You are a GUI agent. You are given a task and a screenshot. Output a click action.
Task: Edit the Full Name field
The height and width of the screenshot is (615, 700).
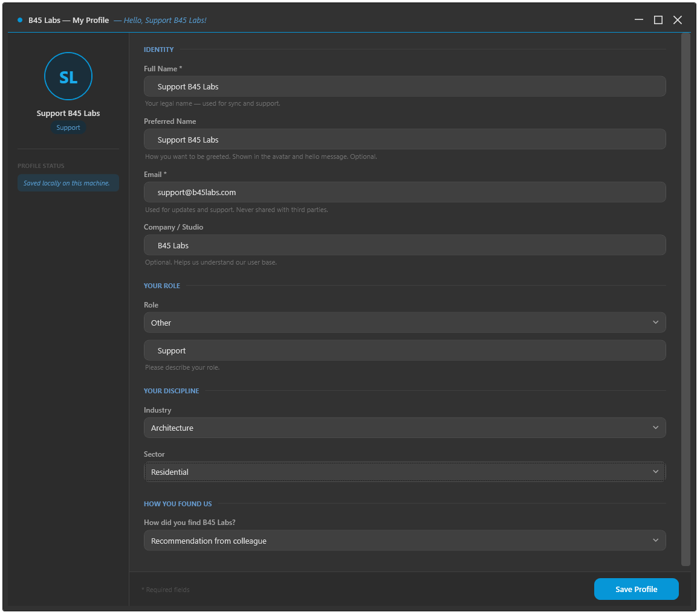[404, 86]
